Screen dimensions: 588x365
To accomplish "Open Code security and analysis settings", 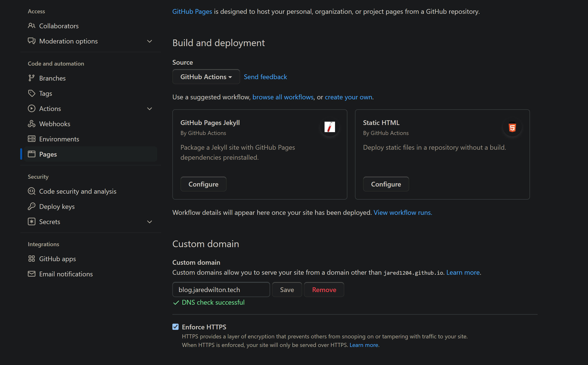I will click(x=78, y=191).
